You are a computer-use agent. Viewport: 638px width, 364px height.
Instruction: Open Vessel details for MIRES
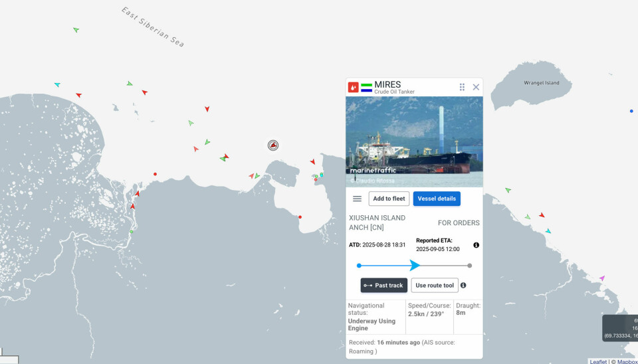pos(437,199)
